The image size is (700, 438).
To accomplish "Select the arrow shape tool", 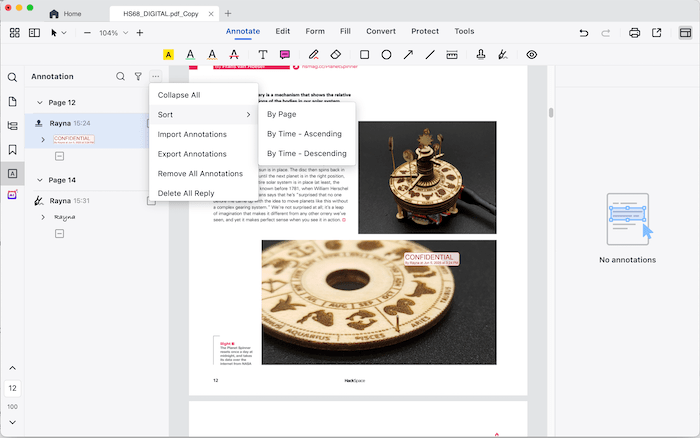I will tap(409, 54).
